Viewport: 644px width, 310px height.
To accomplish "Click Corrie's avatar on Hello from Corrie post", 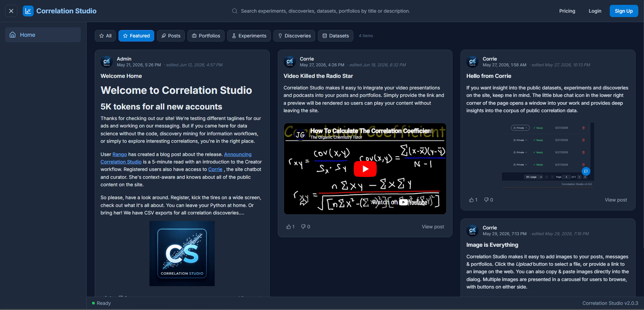I will point(472,62).
